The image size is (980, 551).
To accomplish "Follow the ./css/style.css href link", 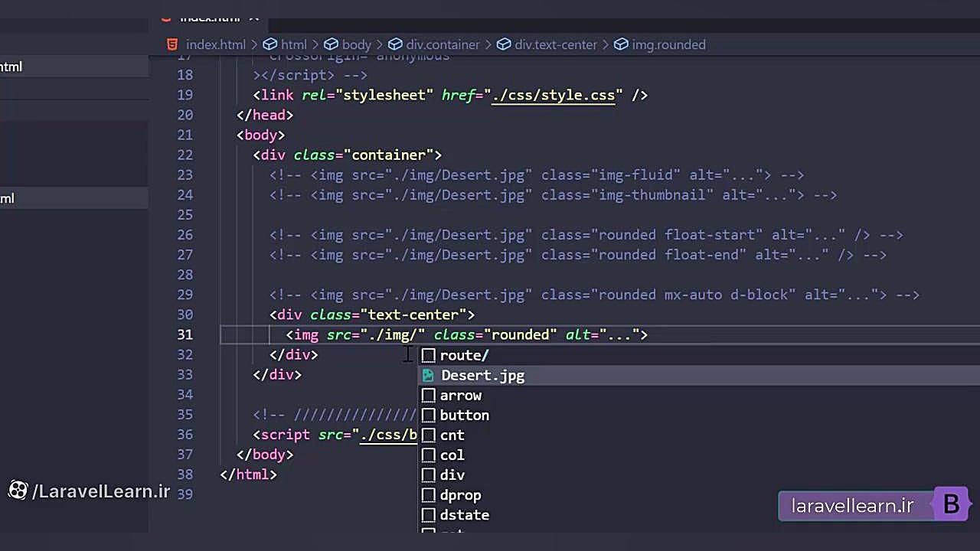I will (554, 96).
